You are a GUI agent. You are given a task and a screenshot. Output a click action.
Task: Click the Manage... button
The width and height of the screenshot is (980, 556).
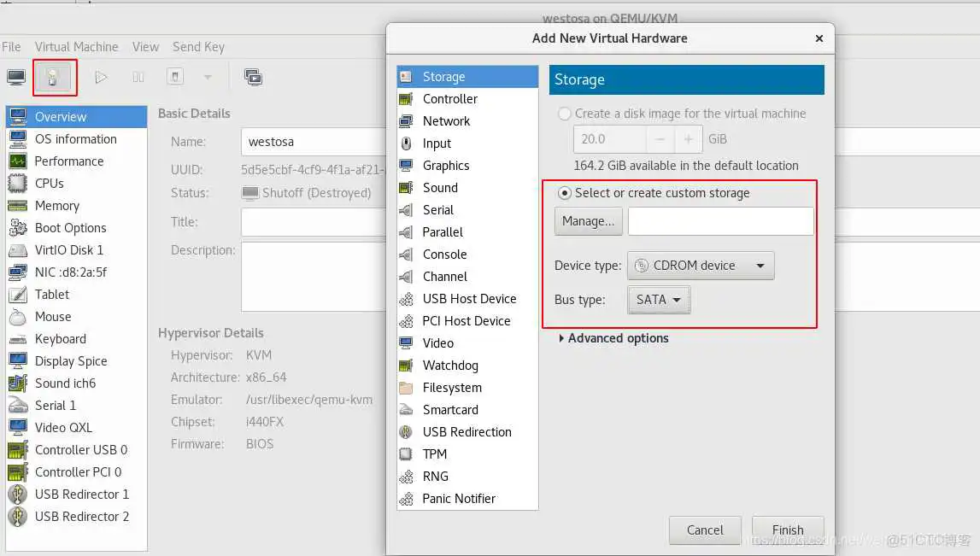[588, 221]
